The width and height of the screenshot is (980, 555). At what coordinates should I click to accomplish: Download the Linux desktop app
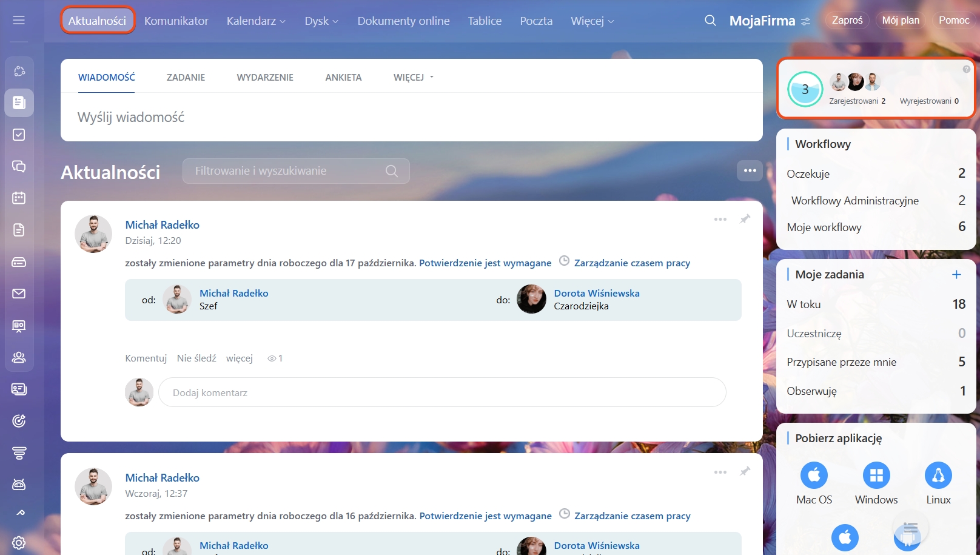tap(938, 476)
